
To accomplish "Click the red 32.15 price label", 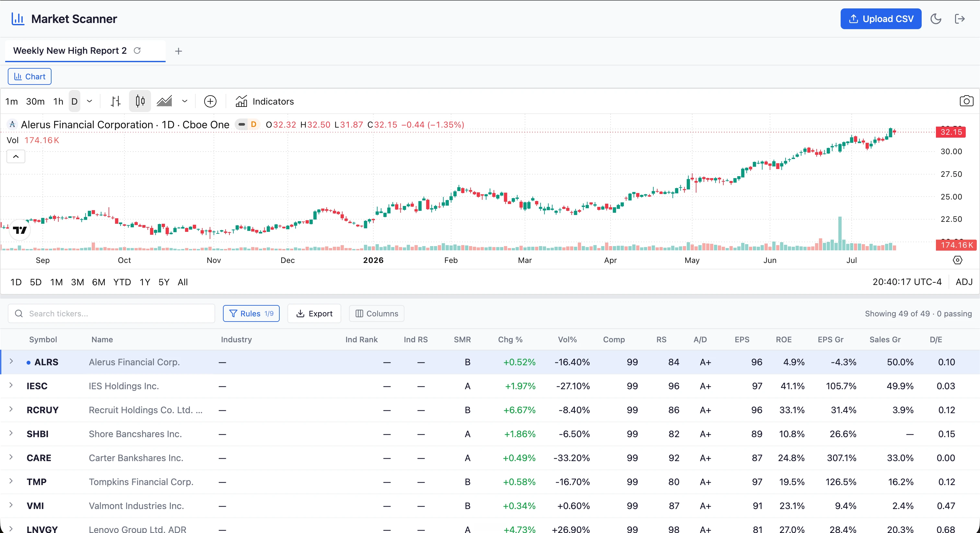I will [x=951, y=132].
